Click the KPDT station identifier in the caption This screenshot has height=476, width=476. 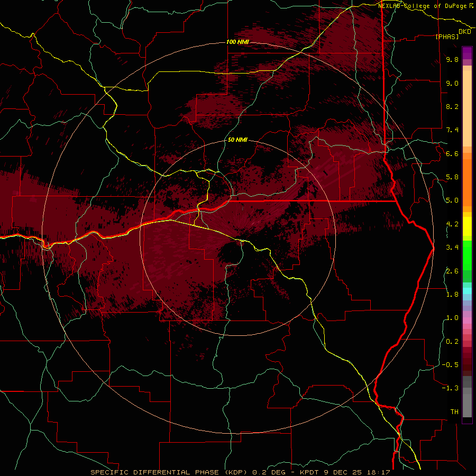(x=309, y=472)
